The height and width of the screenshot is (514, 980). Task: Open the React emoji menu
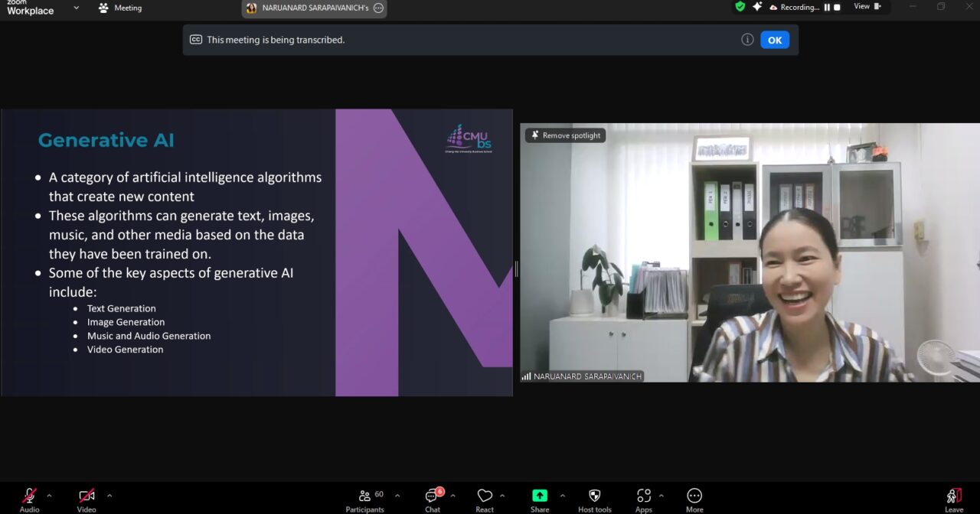pyautogui.click(x=485, y=497)
